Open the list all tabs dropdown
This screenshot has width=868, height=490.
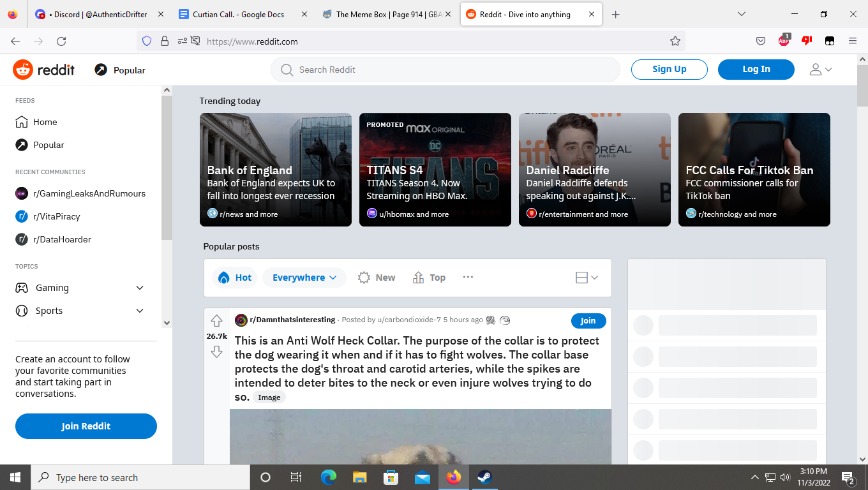[742, 14]
